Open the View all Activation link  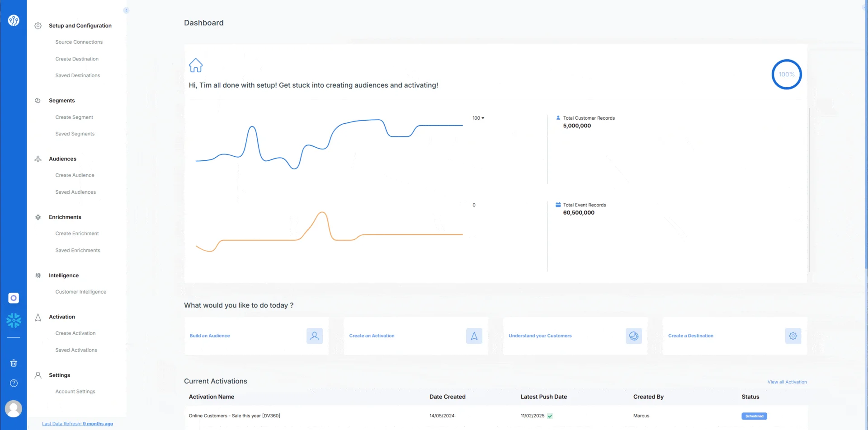coord(787,382)
